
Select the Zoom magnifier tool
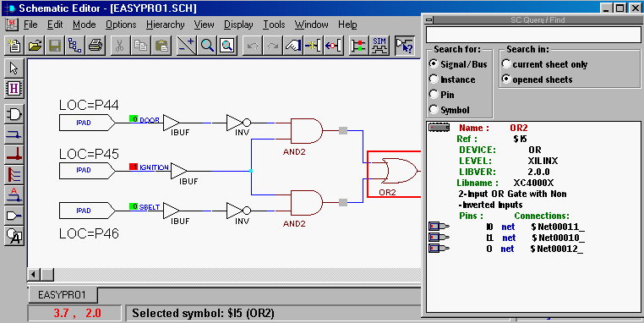[x=207, y=45]
